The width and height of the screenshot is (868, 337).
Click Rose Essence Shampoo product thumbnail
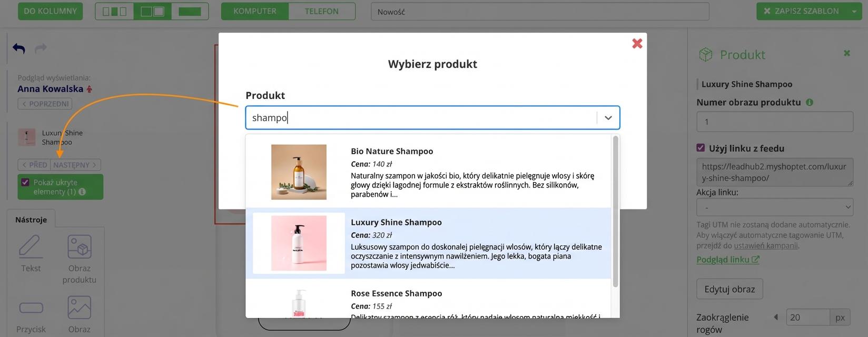tap(299, 303)
